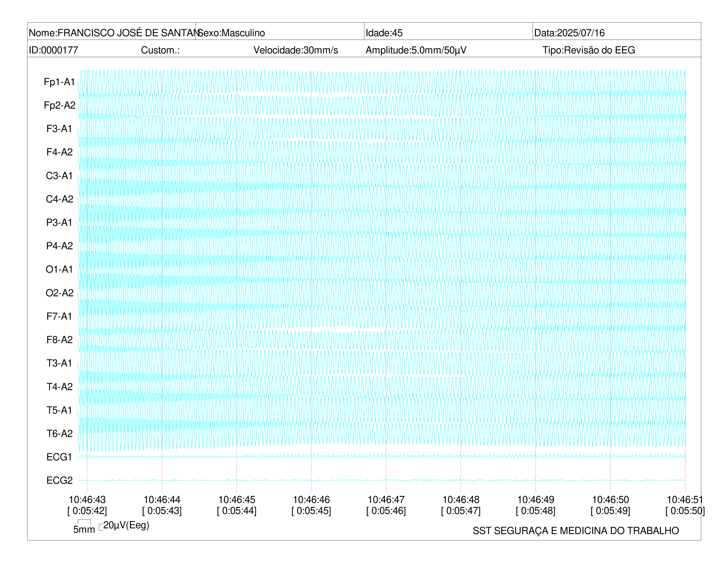
Task: Click elapsed time '[ 0:05:48]'
Action: tap(536, 511)
